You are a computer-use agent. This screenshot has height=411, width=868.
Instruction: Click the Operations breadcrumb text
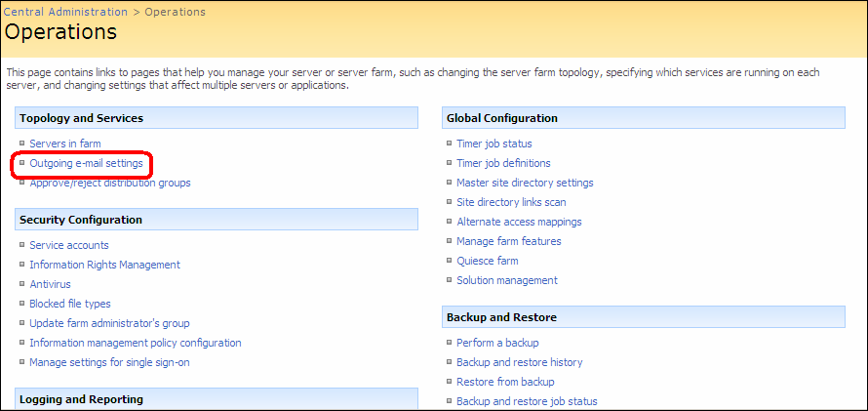(175, 12)
